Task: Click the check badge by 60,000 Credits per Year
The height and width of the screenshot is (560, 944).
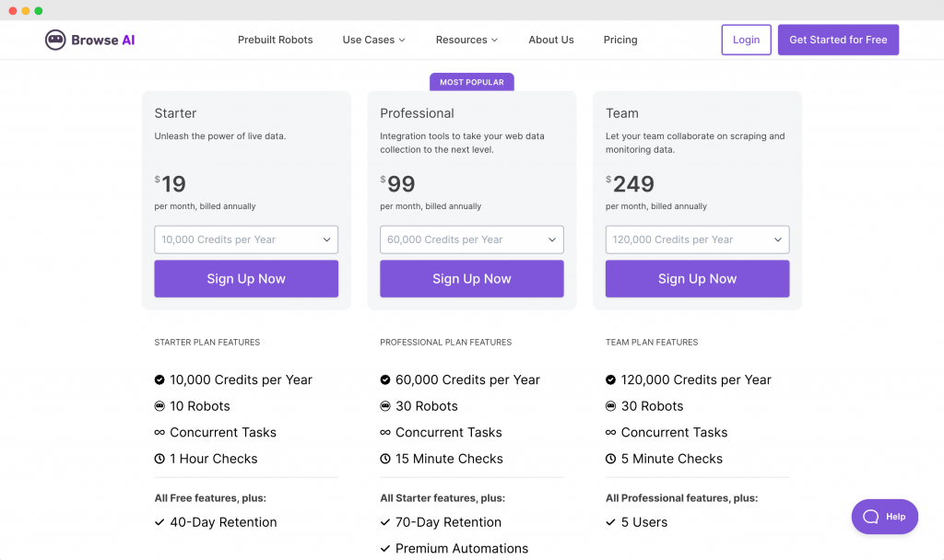Action: [385, 379]
